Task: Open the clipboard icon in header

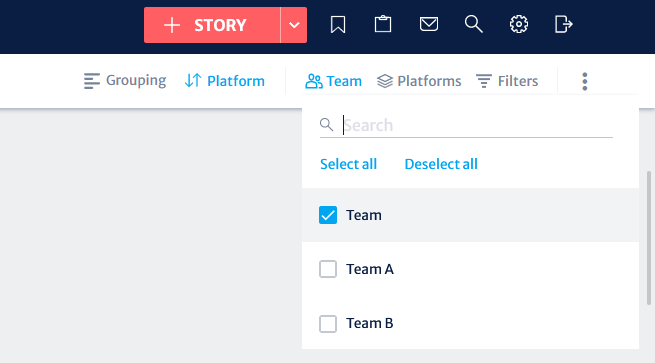Action: pos(383,24)
